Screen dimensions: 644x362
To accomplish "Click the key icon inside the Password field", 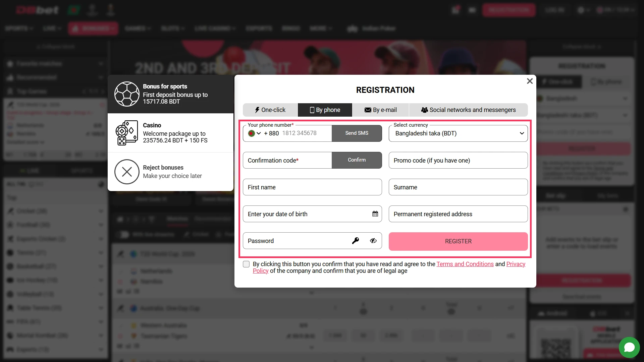I will pyautogui.click(x=356, y=241).
